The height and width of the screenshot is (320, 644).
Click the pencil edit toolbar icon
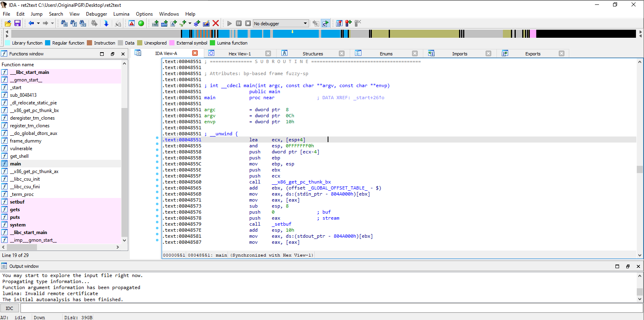206,23
